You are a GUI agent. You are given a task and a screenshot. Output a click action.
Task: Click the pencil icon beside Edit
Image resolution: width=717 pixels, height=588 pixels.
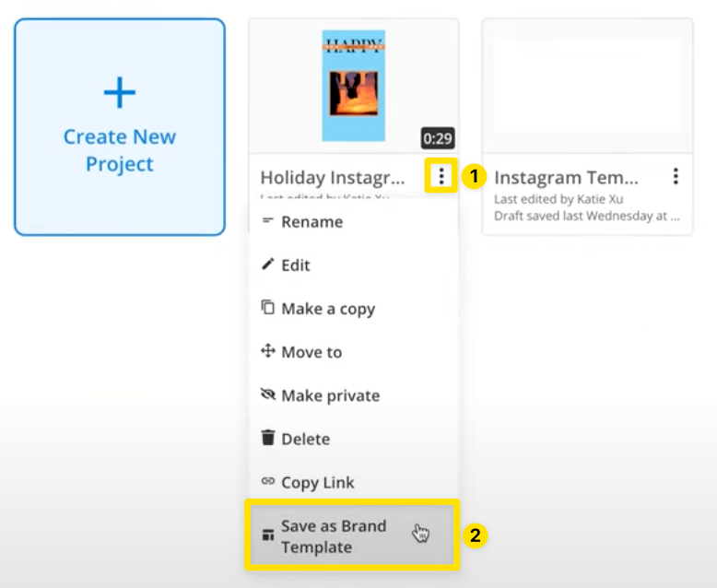(268, 265)
